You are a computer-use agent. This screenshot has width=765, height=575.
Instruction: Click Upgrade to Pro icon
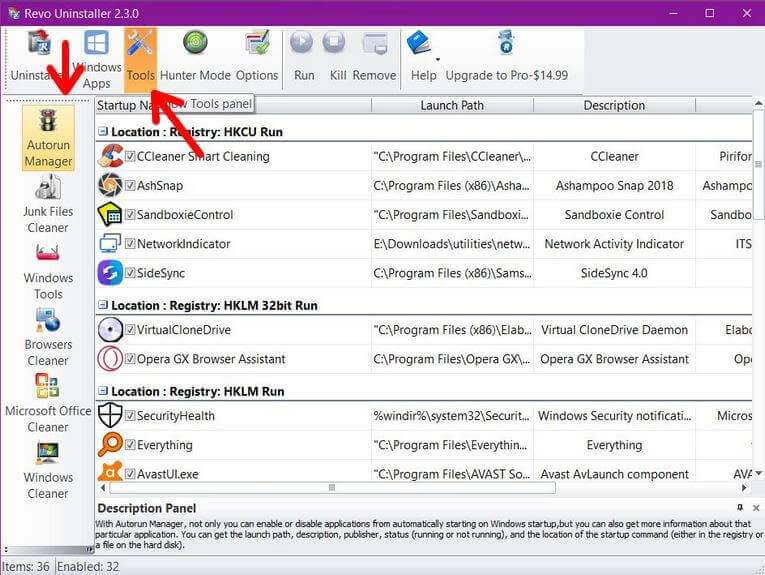(506, 42)
